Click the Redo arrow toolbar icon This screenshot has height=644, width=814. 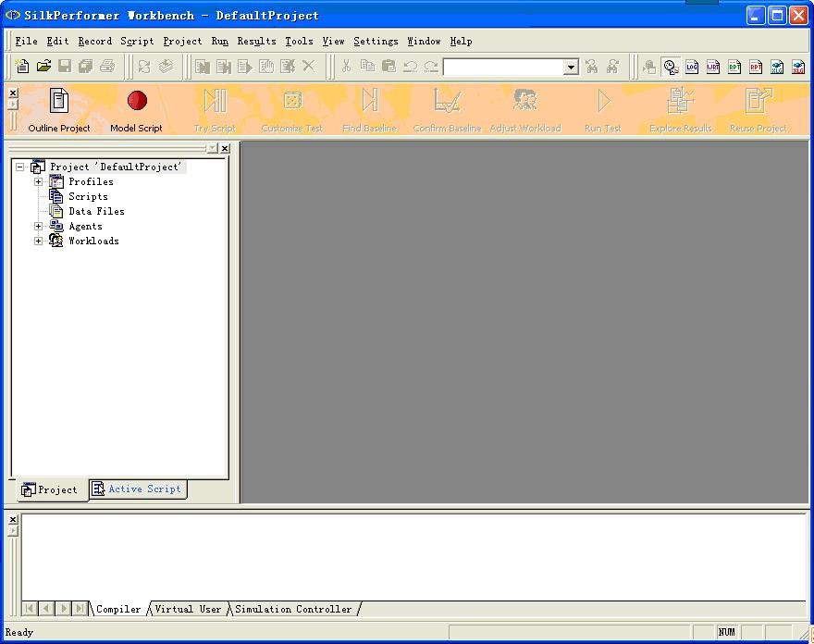click(x=431, y=67)
